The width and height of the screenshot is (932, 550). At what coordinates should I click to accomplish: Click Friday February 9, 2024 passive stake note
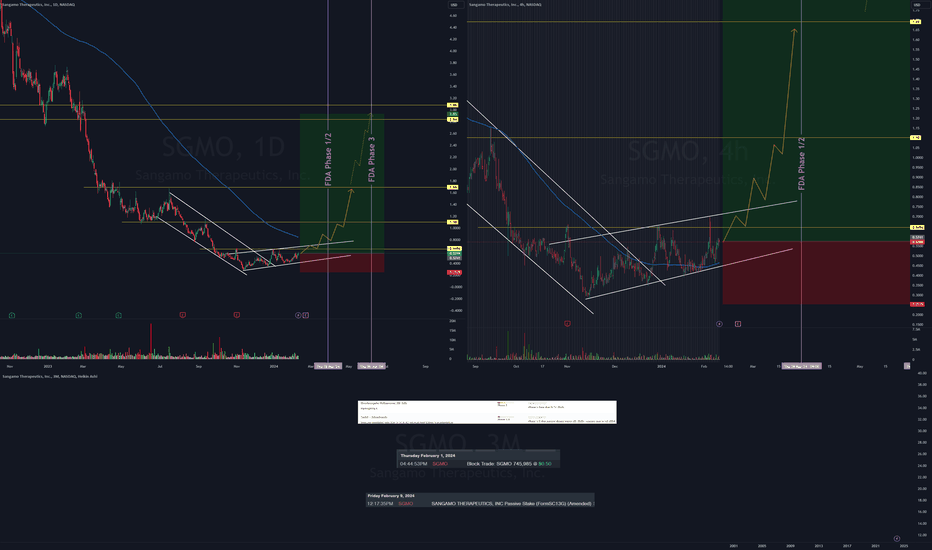tap(480, 500)
